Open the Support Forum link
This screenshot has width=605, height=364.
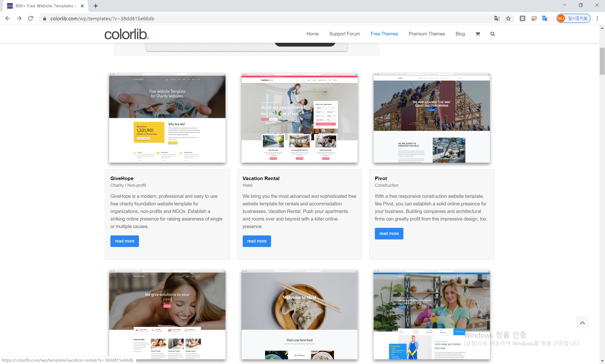click(x=344, y=34)
